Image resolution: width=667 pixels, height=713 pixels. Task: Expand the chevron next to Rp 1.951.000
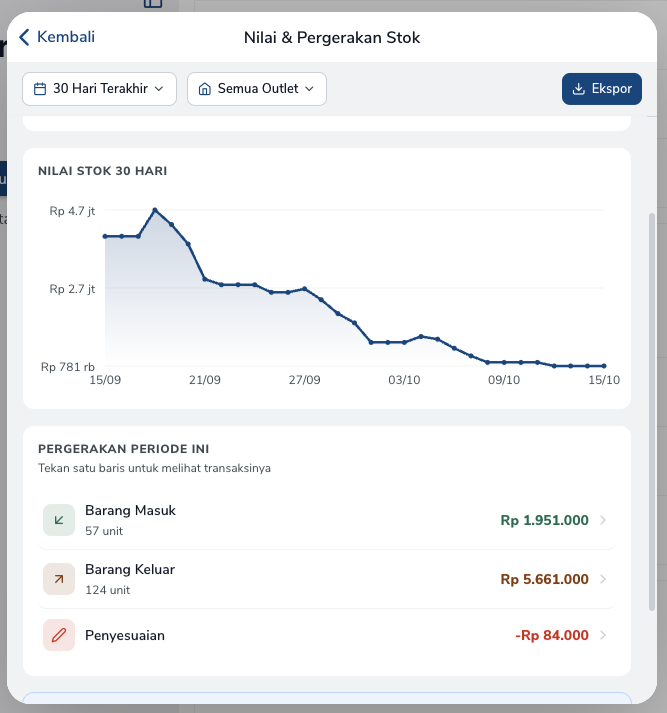point(603,520)
